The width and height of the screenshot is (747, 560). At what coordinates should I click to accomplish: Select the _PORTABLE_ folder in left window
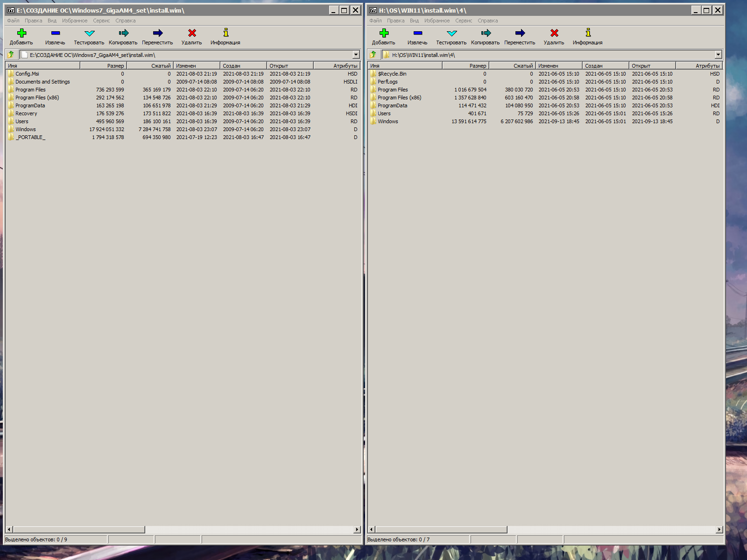[x=30, y=137]
